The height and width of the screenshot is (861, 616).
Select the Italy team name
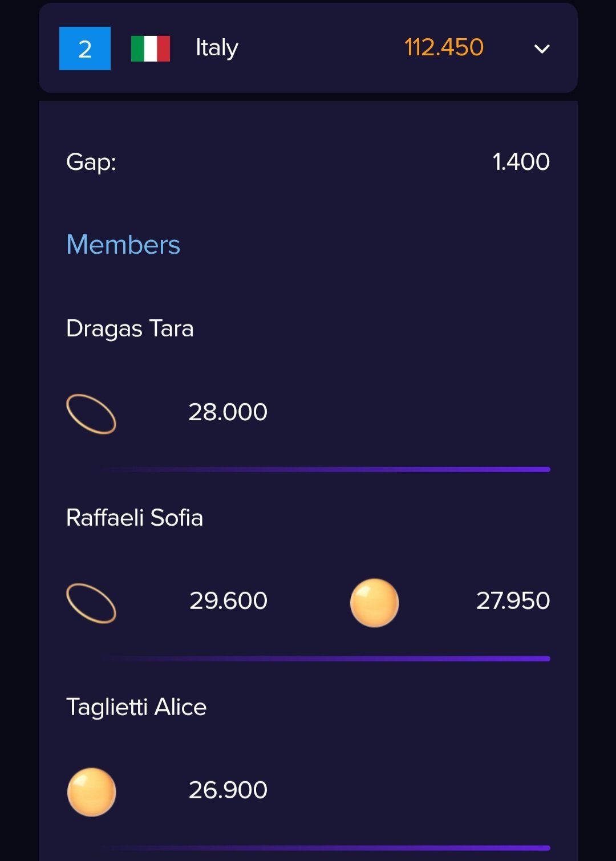pos(217,48)
